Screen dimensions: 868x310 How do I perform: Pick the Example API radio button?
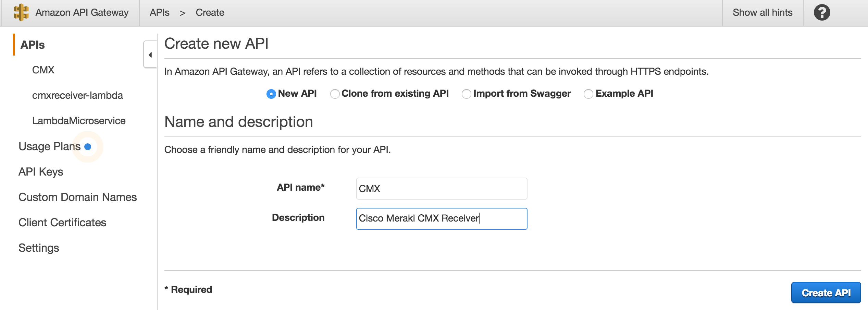point(588,94)
